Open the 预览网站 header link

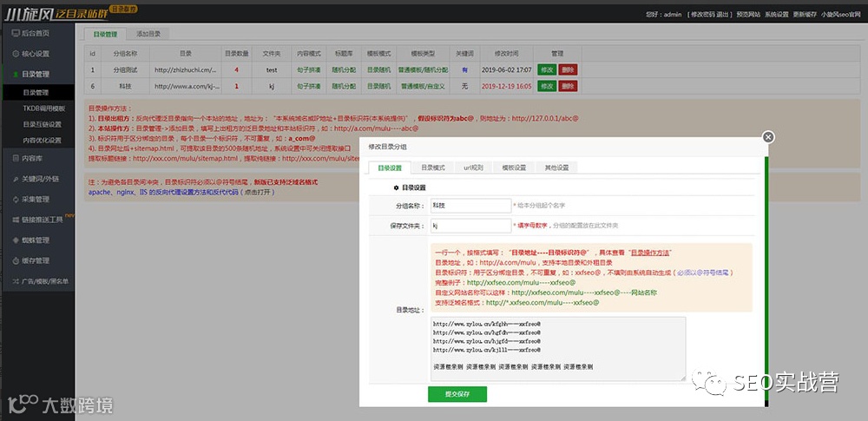pyautogui.click(x=748, y=15)
